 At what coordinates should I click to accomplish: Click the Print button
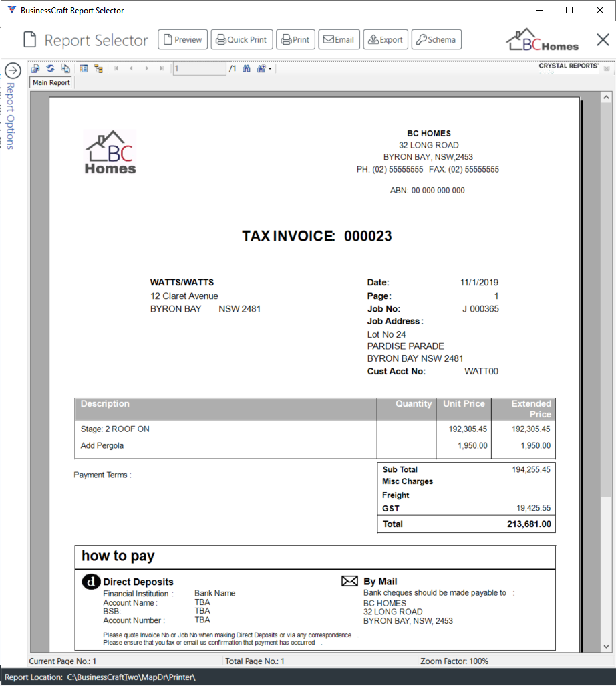pyautogui.click(x=295, y=40)
